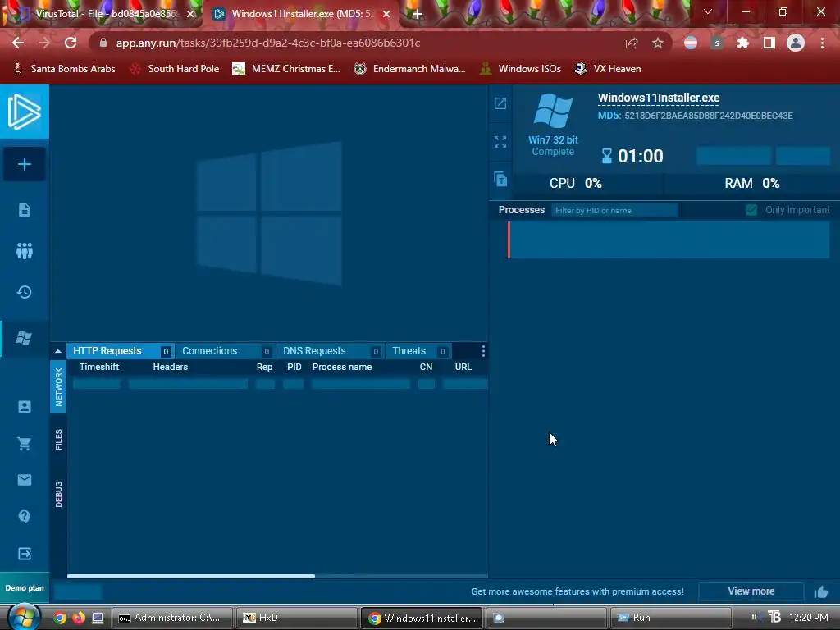
Task: Click the Windows11Installer.exe file name link
Action: pyautogui.click(x=659, y=98)
